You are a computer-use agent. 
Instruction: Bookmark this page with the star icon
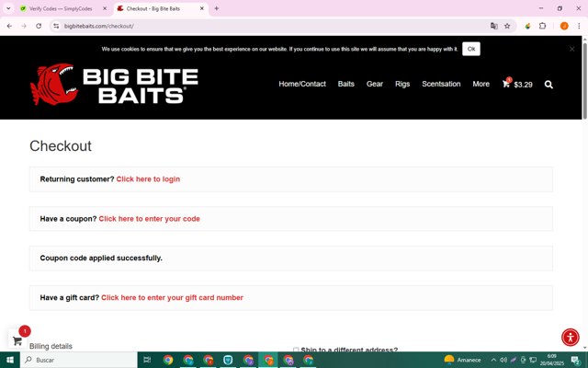coord(507,26)
